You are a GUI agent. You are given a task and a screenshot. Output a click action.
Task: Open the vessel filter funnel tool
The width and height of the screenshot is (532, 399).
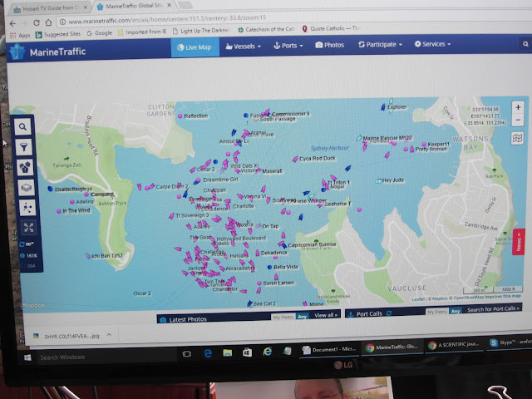tap(23, 147)
